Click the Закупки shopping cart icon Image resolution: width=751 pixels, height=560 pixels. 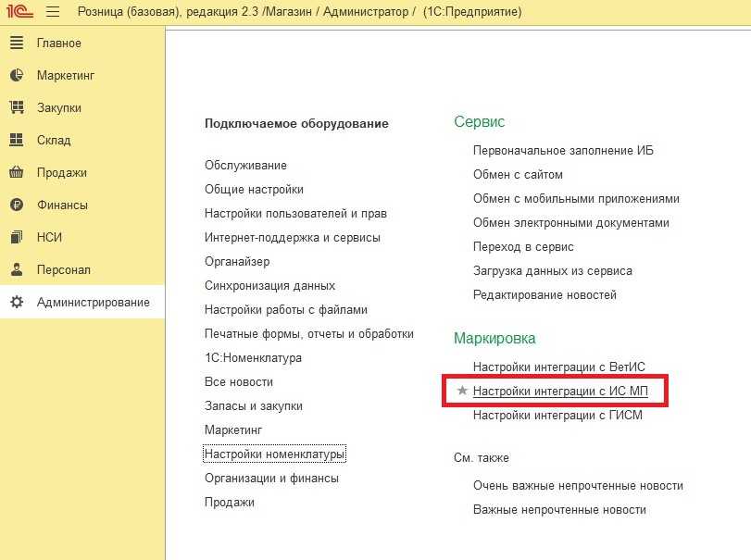(x=17, y=108)
